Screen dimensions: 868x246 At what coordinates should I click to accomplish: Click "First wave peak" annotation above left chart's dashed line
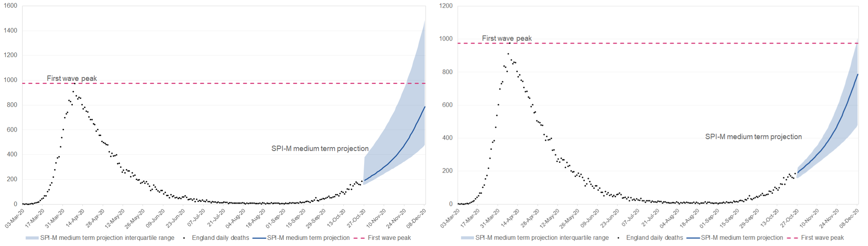[x=72, y=79]
